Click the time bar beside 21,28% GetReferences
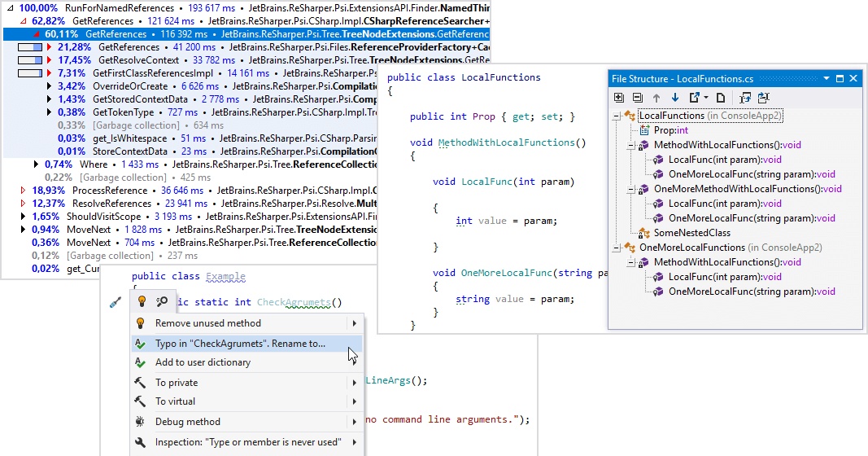 [30, 47]
